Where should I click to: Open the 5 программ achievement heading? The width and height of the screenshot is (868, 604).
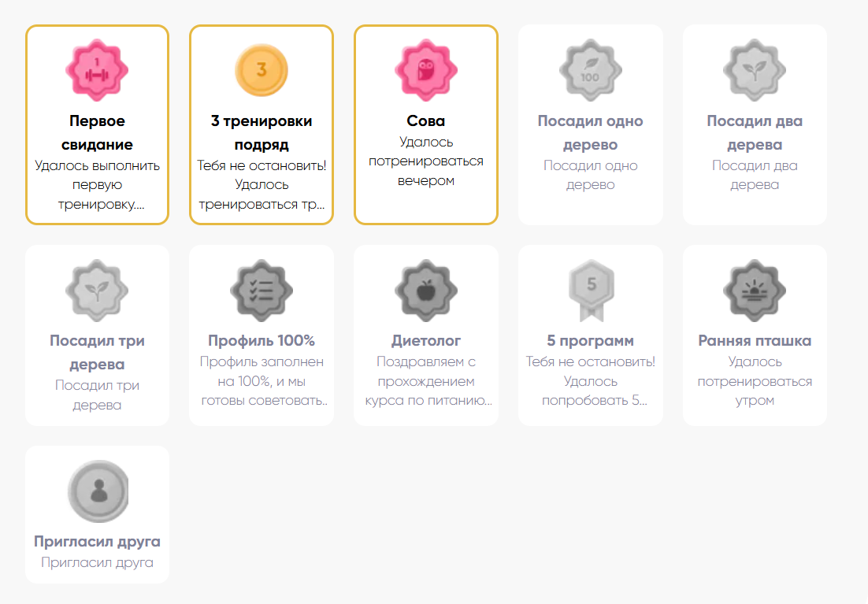pyautogui.click(x=590, y=340)
